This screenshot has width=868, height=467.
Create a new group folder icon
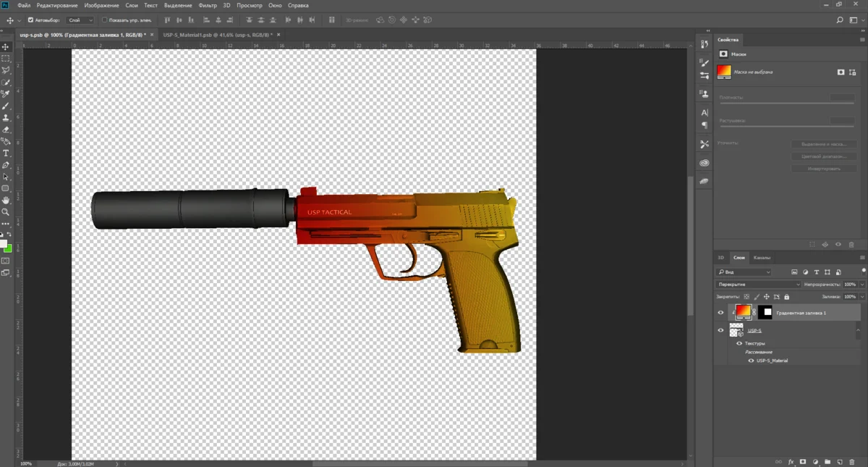tap(827, 461)
